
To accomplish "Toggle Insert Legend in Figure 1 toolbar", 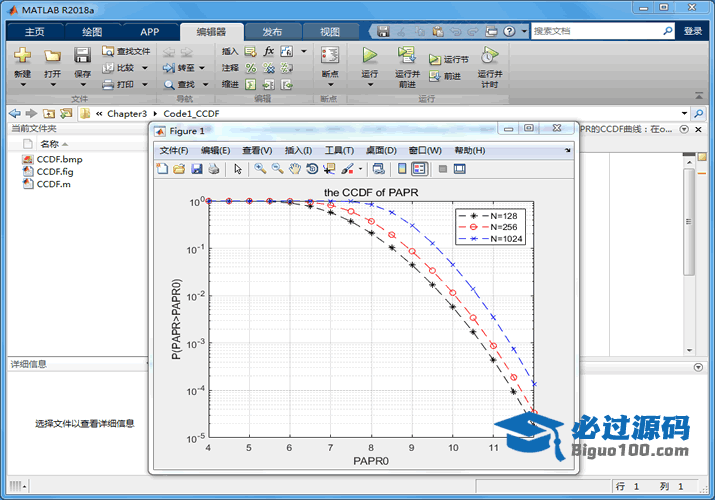I will 419,169.
